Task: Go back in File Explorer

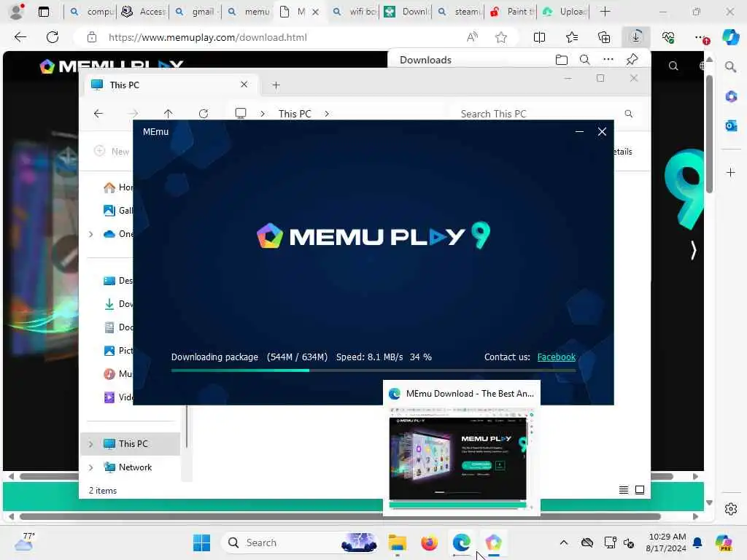Action: click(98, 113)
